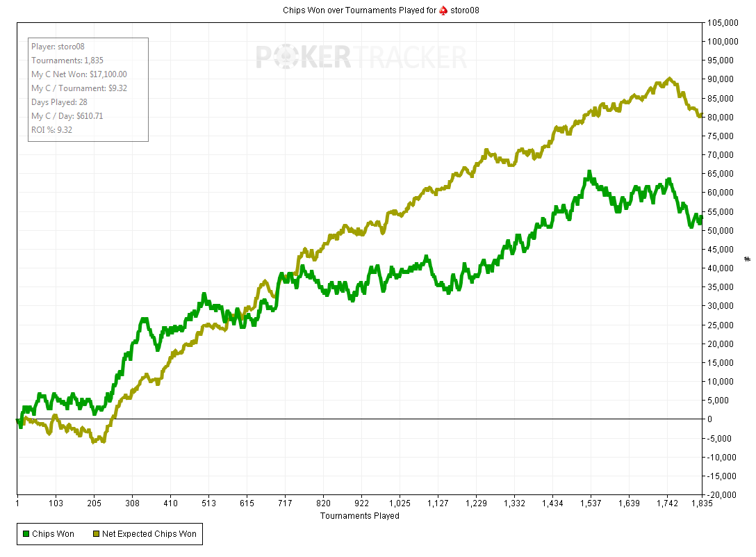This screenshot has width=756, height=557.
Task: Click the My C Net Won: $17,100.00 stat
Action: [x=79, y=74]
